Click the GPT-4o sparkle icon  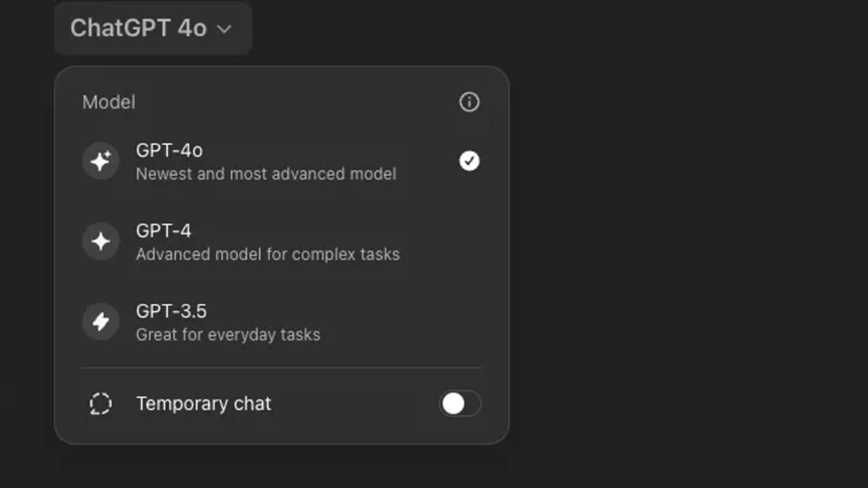[101, 161]
